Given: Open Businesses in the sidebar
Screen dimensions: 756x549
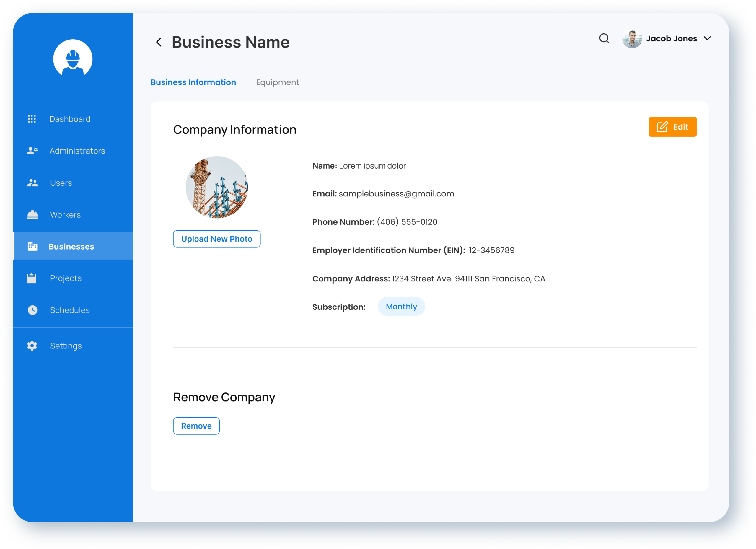Looking at the screenshot, I should click(x=71, y=246).
